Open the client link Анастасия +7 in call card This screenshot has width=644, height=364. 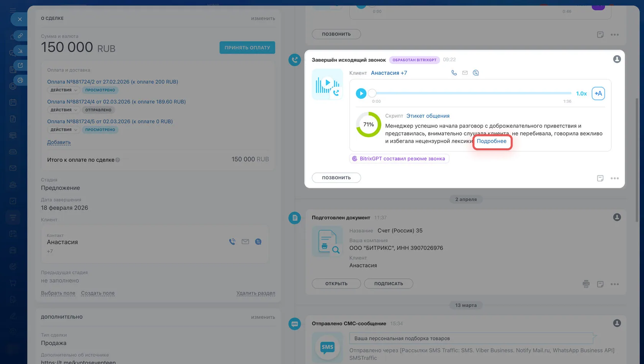pos(389,73)
